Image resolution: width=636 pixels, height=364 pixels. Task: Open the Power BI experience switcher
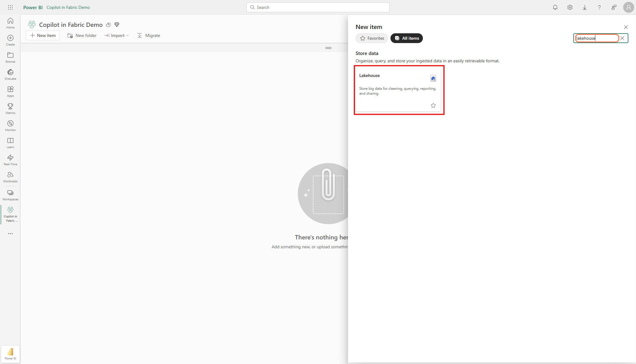(10, 354)
